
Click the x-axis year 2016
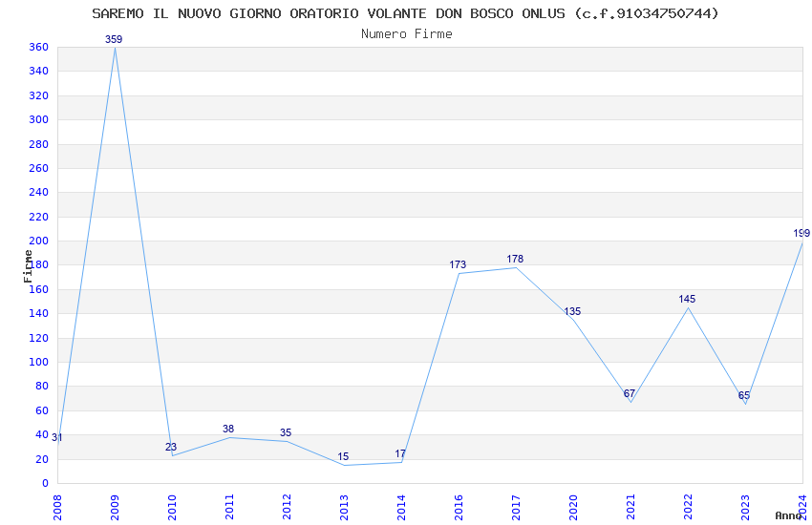point(459,508)
